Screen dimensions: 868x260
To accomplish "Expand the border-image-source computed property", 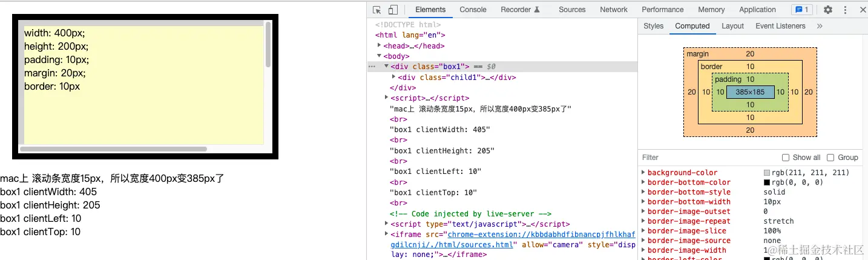I will (x=643, y=241).
